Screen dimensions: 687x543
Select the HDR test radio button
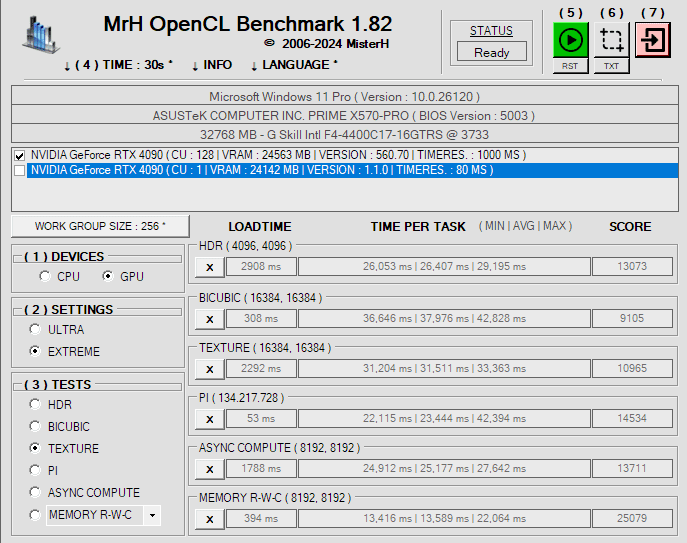click(x=35, y=404)
